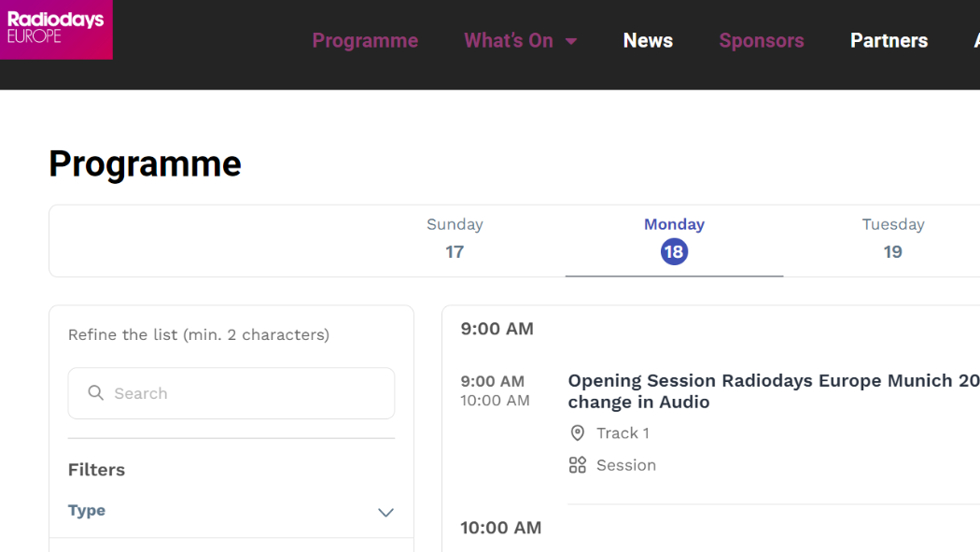
Task: Click the 10:00 AM time slot heading
Action: [500, 528]
